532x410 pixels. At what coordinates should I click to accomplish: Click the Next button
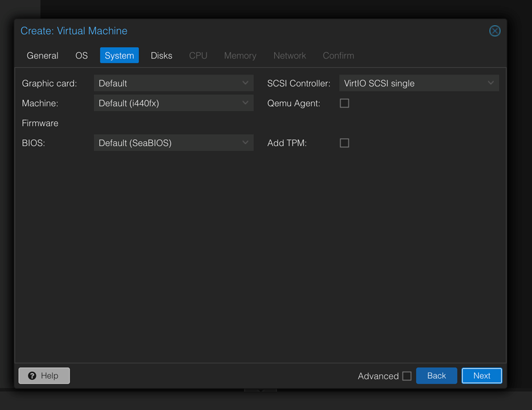pos(482,376)
